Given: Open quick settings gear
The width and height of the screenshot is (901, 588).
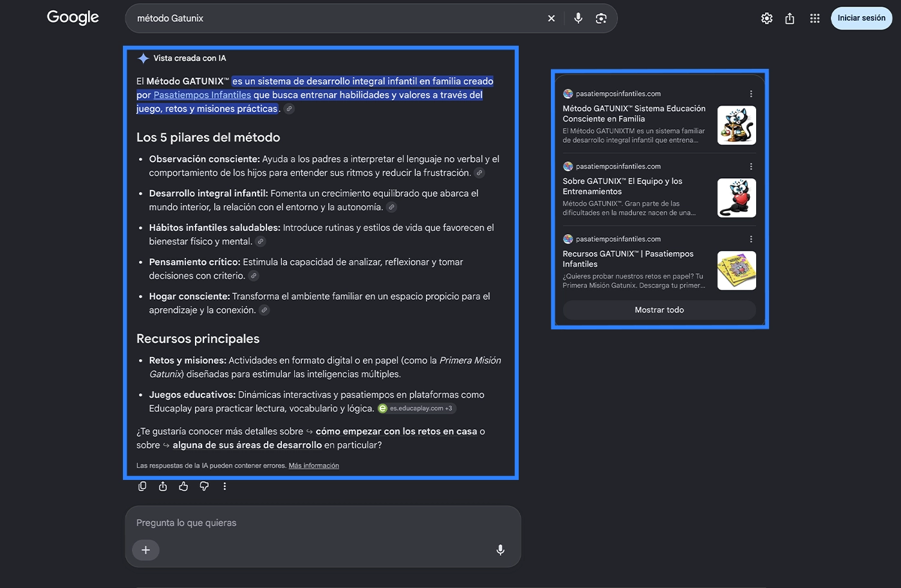Looking at the screenshot, I should [x=766, y=19].
